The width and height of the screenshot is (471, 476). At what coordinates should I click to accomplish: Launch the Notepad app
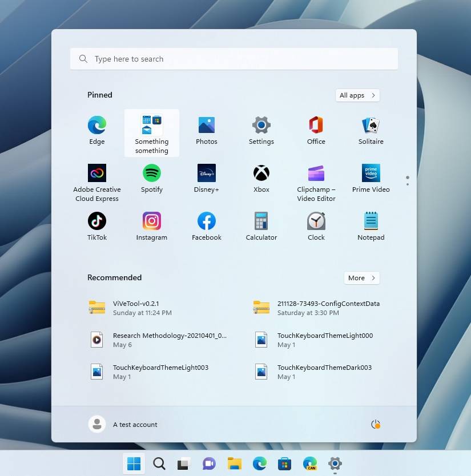371,225
